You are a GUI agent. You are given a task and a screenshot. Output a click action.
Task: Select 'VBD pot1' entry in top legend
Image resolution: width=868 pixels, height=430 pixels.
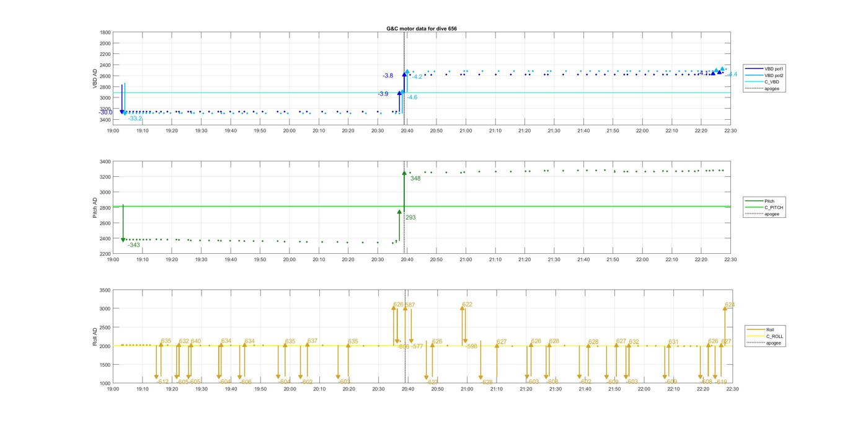tap(764, 69)
